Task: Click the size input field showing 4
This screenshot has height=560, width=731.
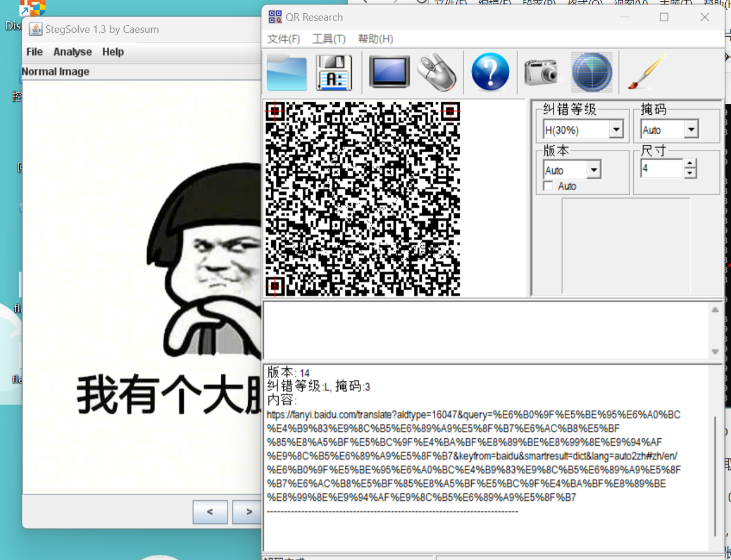Action: pos(662,168)
